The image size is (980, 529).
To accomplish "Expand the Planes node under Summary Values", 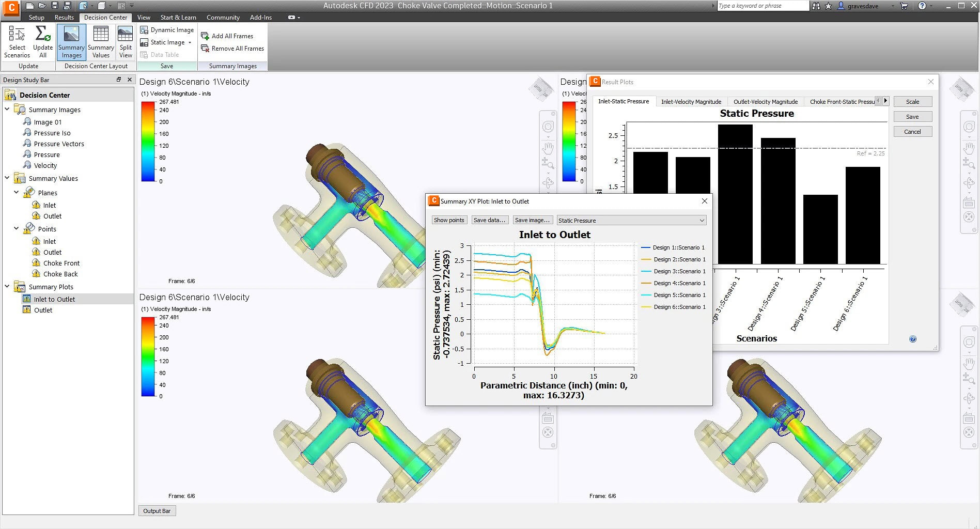I will pyautogui.click(x=16, y=192).
